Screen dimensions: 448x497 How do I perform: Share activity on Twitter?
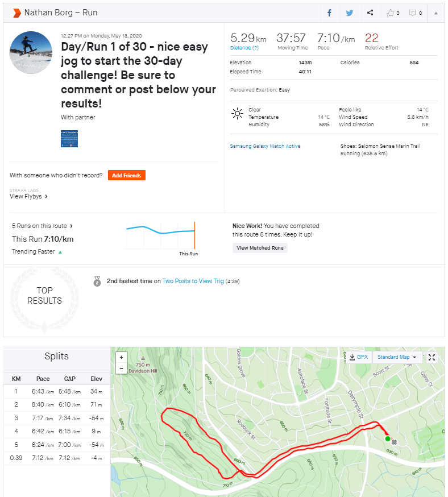[350, 13]
